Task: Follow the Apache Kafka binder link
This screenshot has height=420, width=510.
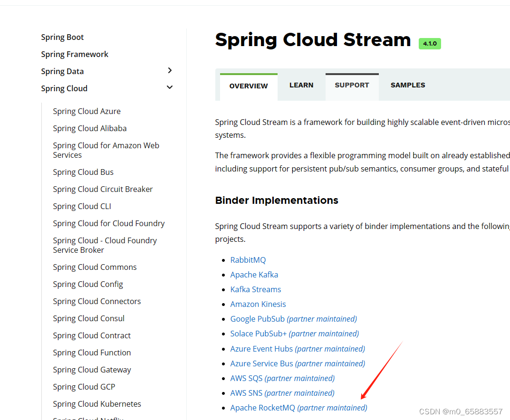Action: [254, 275]
